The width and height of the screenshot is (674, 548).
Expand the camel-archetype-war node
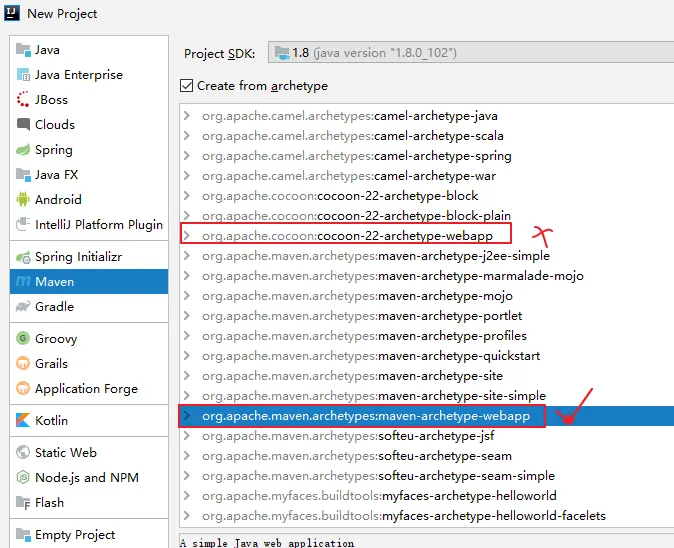pos(187,175)
